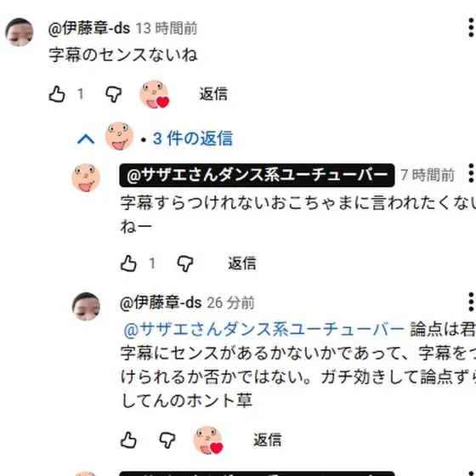Open the highlighted @サザエさんダンス系ユーチューバー channel name
Viewport: 476px width, 476px height.
coord(257,175)
